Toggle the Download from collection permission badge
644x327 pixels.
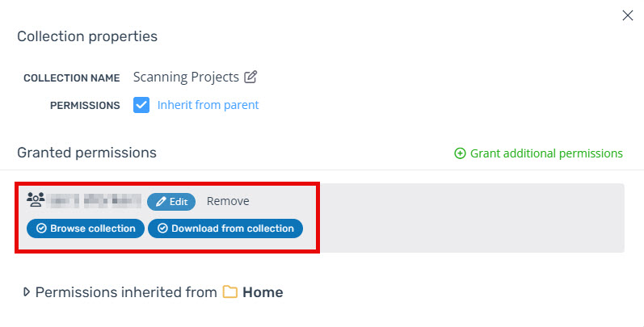point(225,228)
